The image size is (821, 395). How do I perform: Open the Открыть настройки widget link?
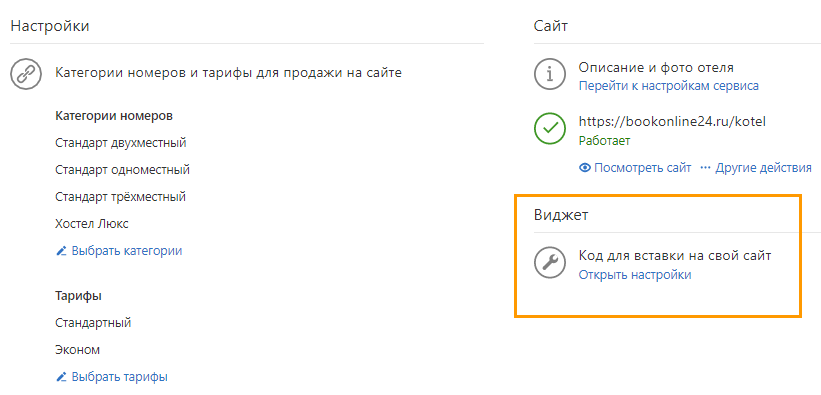pyautogui.click(x=635, y=275)
